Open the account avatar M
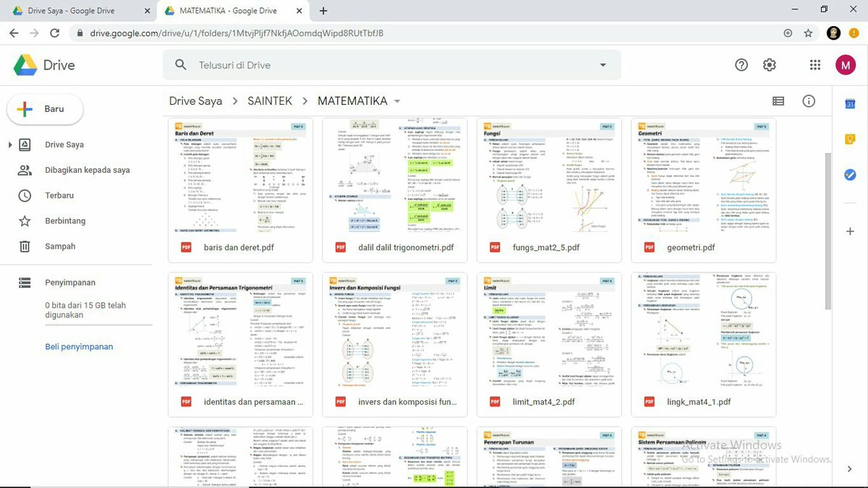Viewport: 868px width, 488px height. tap(846, 65)
